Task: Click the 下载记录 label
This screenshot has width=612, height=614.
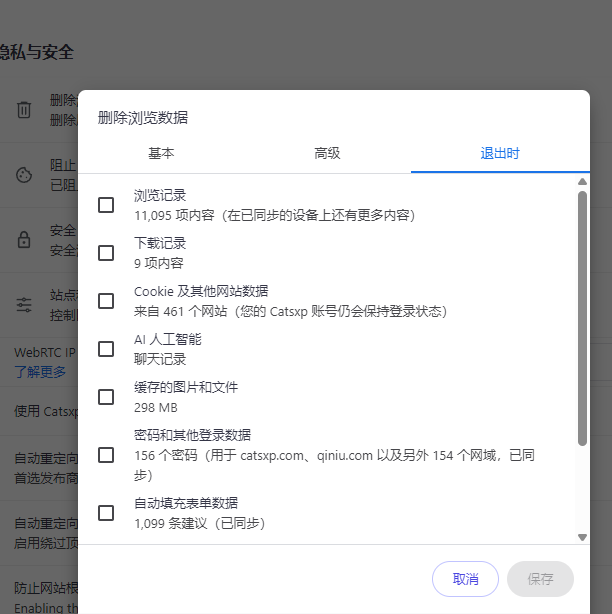Action: pos(160,243)
